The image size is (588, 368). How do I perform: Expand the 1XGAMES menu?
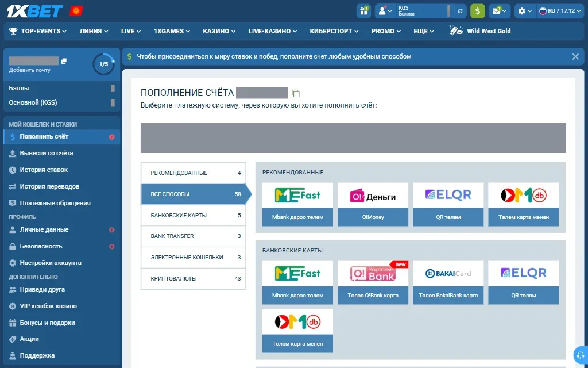click(x=172, y=31)
